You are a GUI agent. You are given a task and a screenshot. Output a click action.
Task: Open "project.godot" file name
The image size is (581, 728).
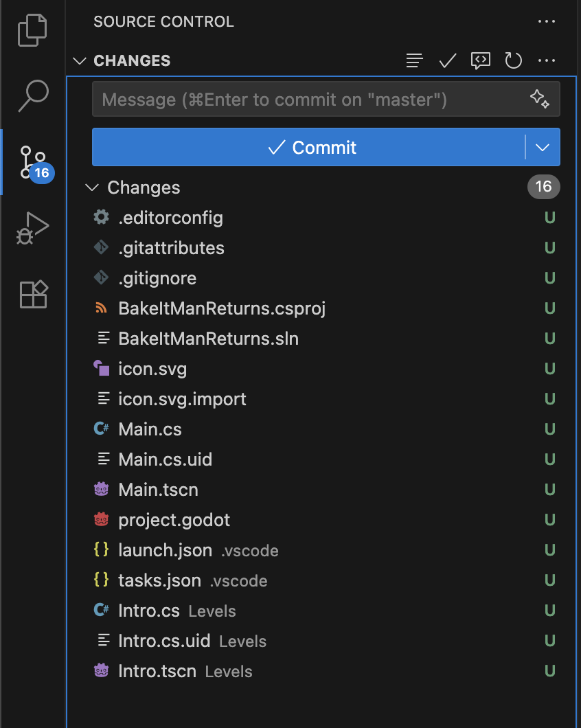pyautogui.click(x=174, y=520)
